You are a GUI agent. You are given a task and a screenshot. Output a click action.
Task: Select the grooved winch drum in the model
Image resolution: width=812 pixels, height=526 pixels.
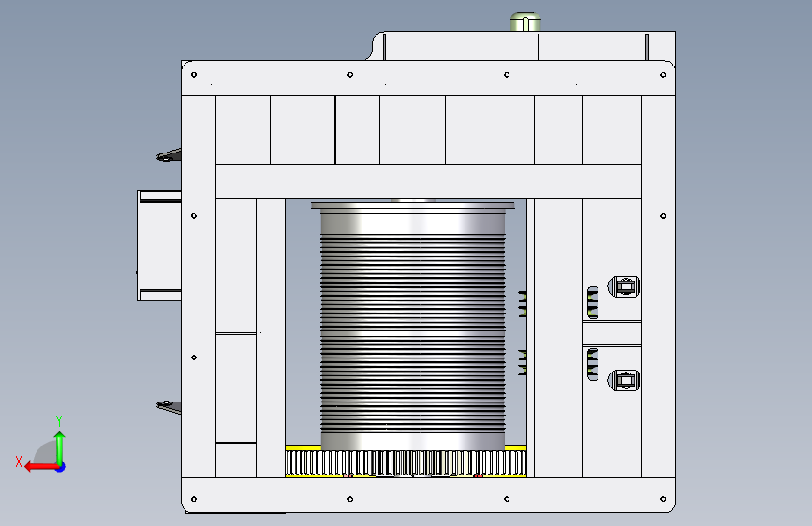point(413,326)
